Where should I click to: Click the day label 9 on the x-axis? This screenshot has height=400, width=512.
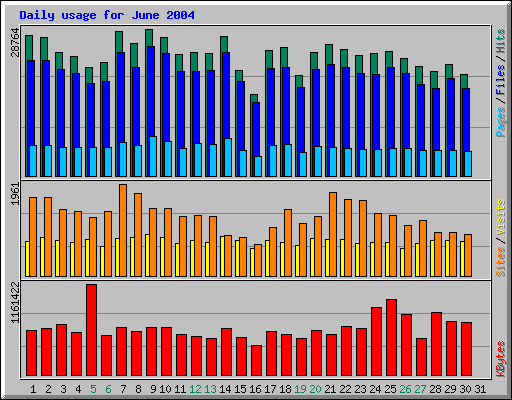coord(153,389)
